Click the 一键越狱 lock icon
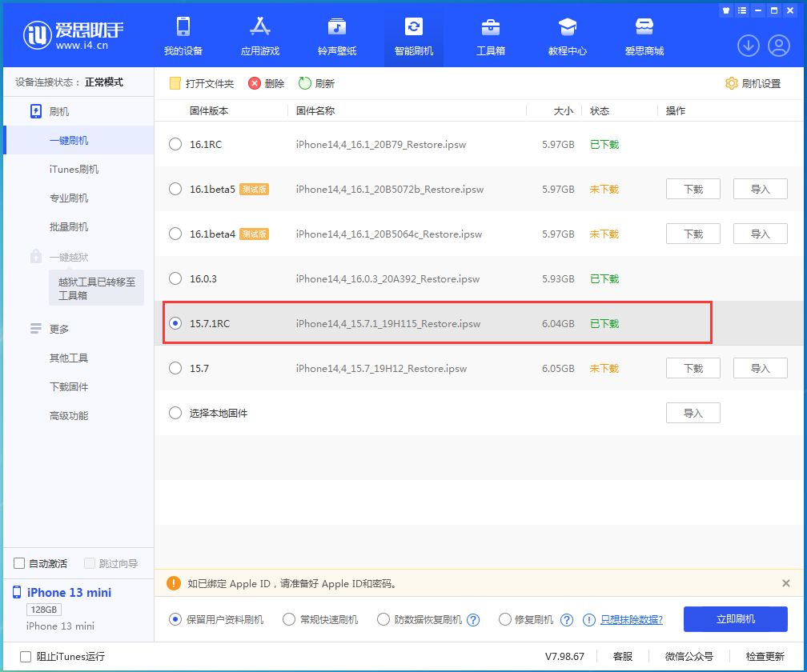Screen dimensions: 807x672 (35, 256)
